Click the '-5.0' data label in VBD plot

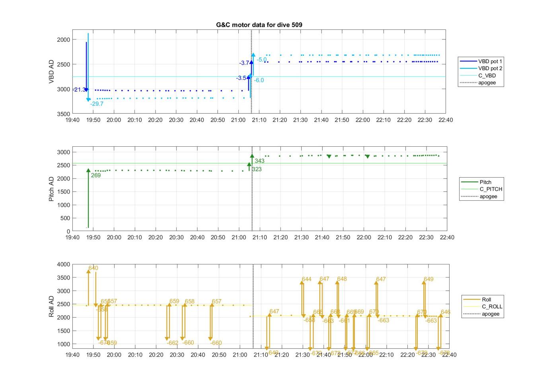pos(262,60)
